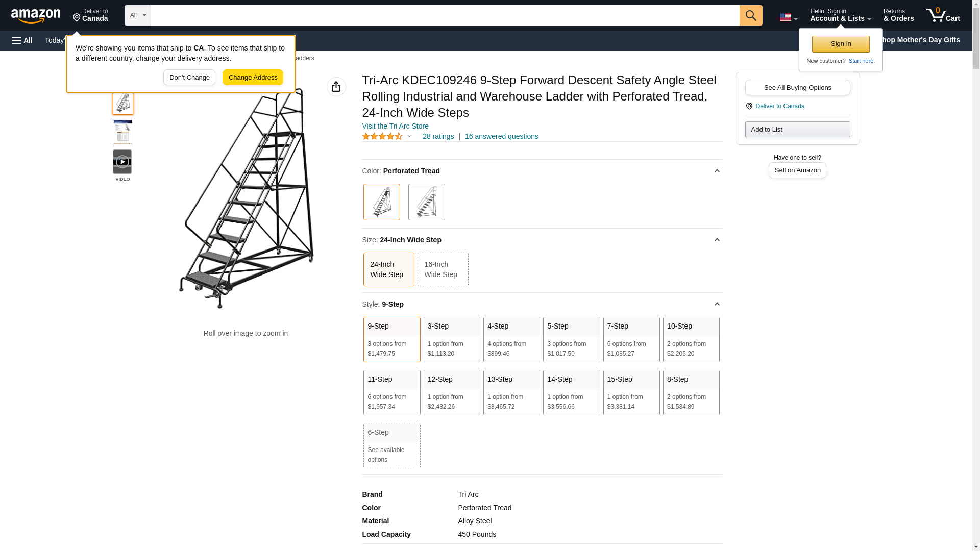Select the second color swatch ladder

click(426, 202)
